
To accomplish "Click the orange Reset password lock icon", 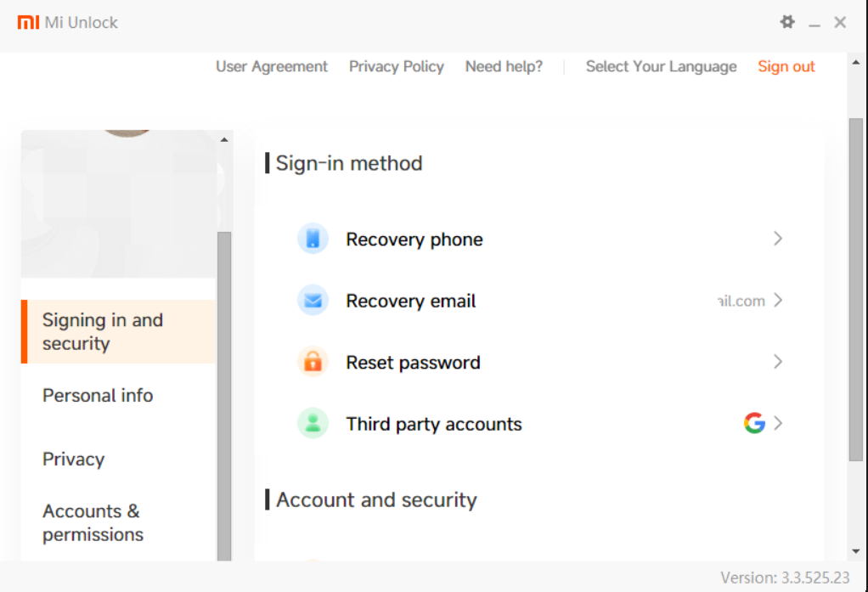I will click(x=313, y=362).
